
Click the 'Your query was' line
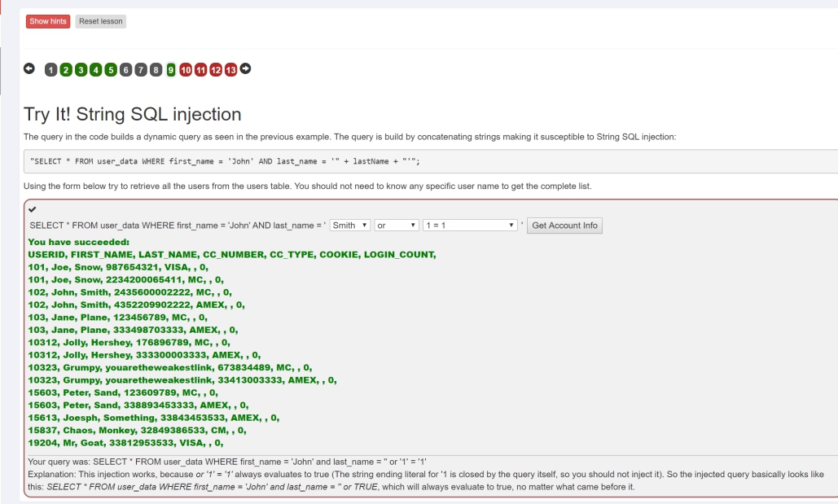pyautogui.click(x=226, y=462)
